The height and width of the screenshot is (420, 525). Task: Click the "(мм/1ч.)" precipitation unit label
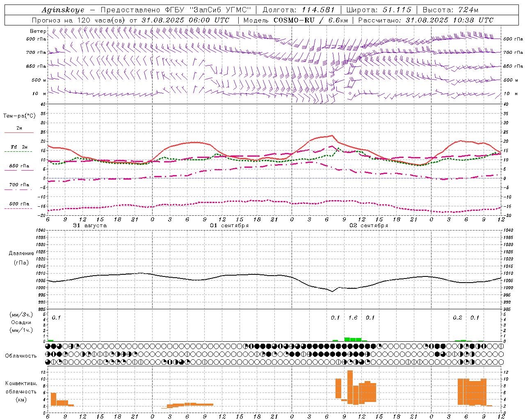(21, 330)
